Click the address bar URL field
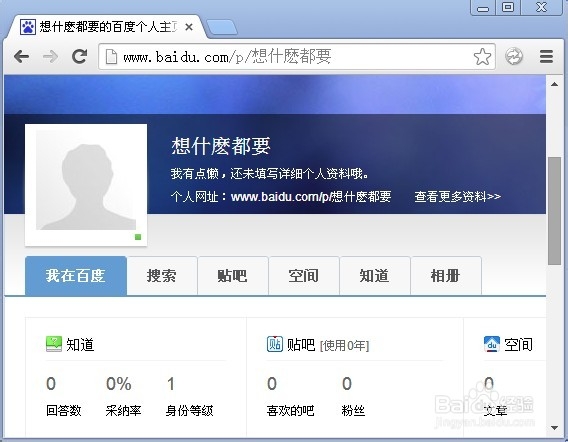 click(296, 57)
